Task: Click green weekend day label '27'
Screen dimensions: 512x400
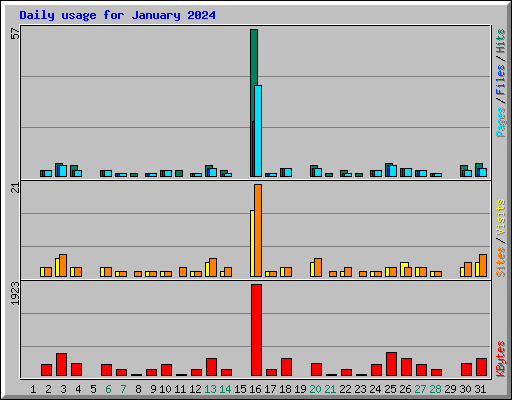Action: coord(420,389)
